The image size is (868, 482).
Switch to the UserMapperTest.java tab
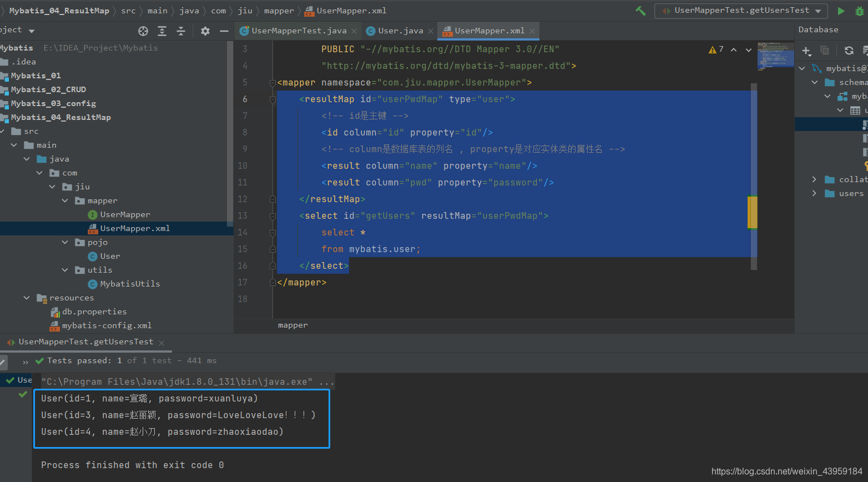click(299, 31)
